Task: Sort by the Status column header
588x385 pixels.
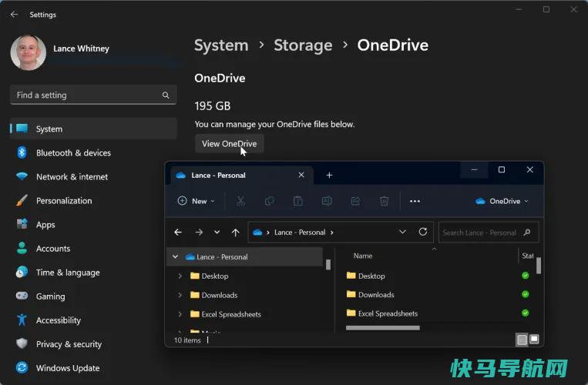Action: [x=527, y=256]
